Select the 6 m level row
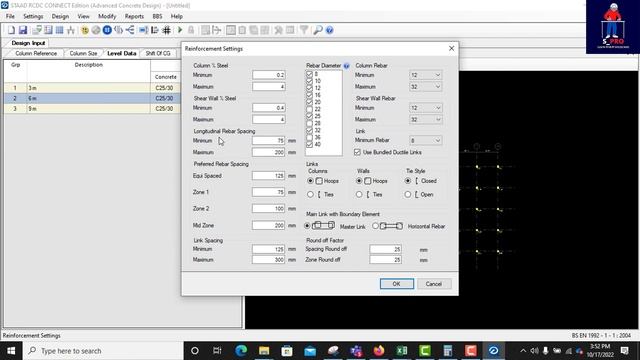 click(92, 98)
